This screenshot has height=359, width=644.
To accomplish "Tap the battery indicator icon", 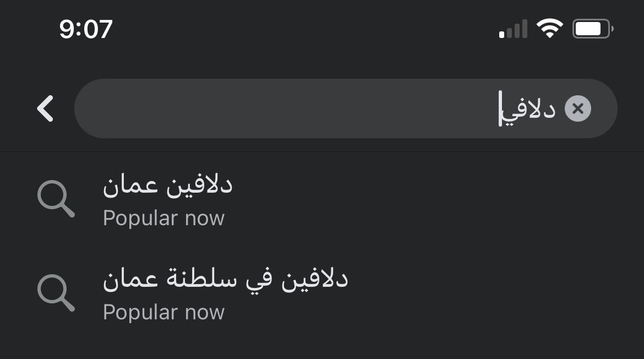I will pyautogui.click(x=592, y=29).
